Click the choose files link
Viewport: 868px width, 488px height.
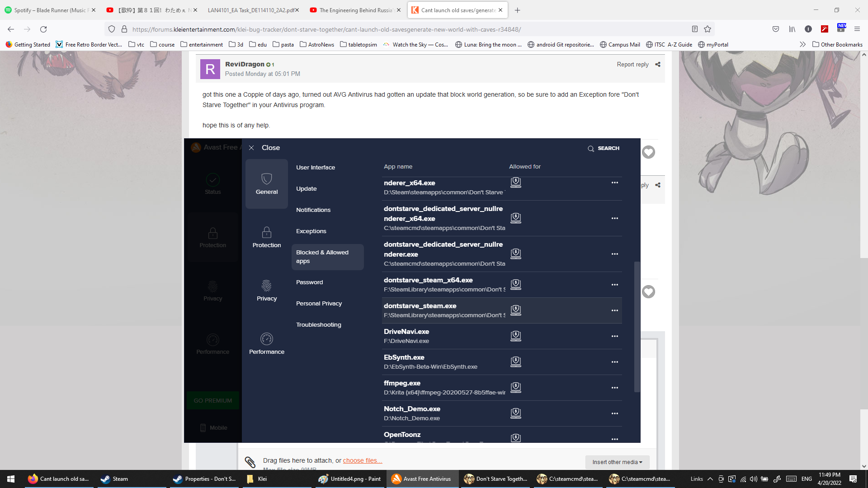coord(362,460)
